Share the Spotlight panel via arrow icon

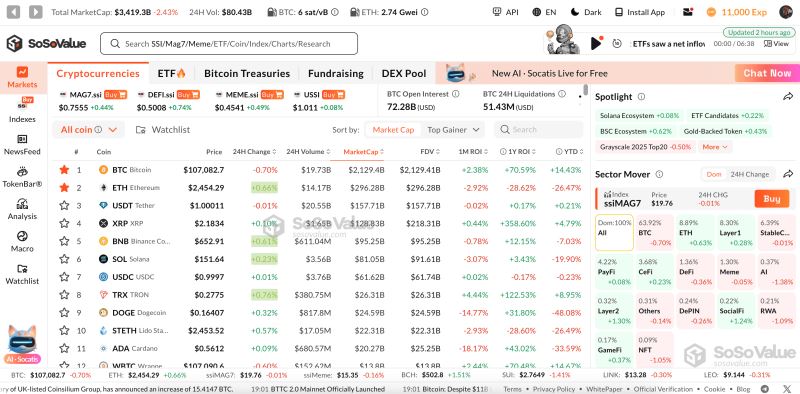click(788, 96)
